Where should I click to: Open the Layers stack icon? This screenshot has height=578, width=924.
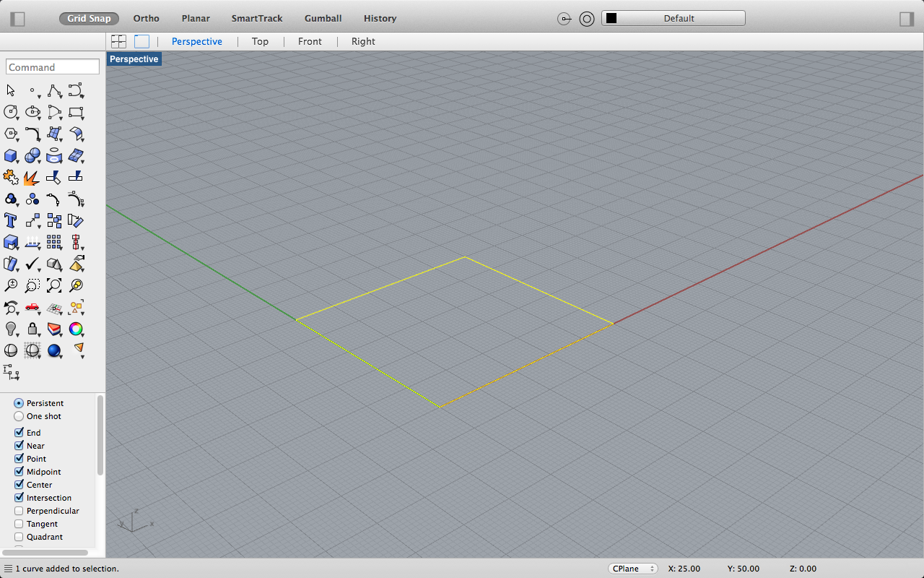tap(54, 329)
